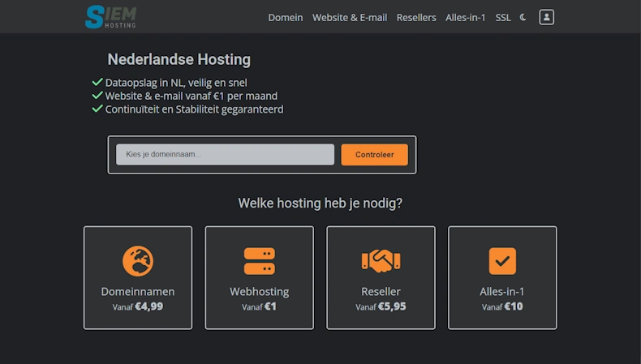Screen dimensions: 641x364
Task: Open the user account icon
Action: (546, 17)
